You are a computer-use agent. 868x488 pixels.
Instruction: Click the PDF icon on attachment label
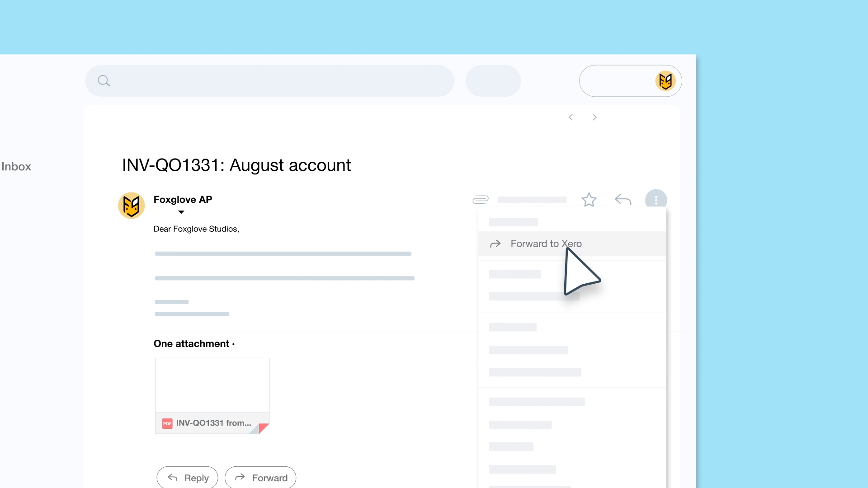click(167, 423)
